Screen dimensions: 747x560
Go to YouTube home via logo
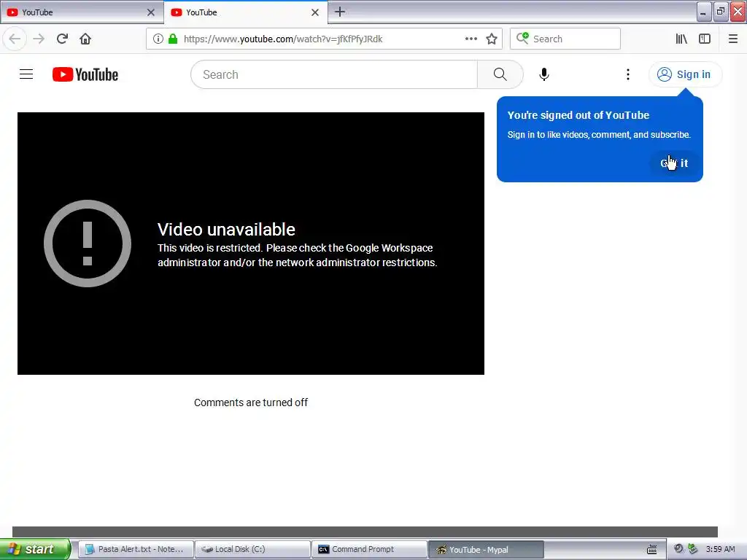click(85, 75)
